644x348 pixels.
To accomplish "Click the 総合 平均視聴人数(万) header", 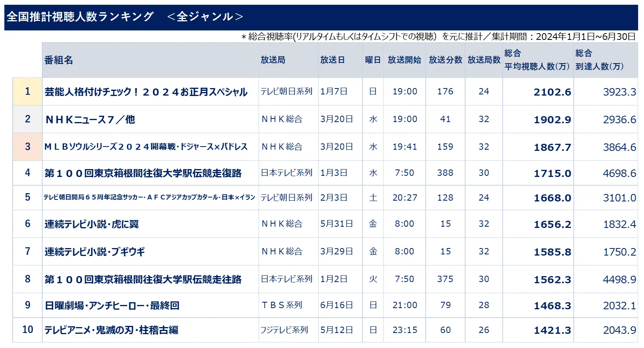I will (537, 60).
